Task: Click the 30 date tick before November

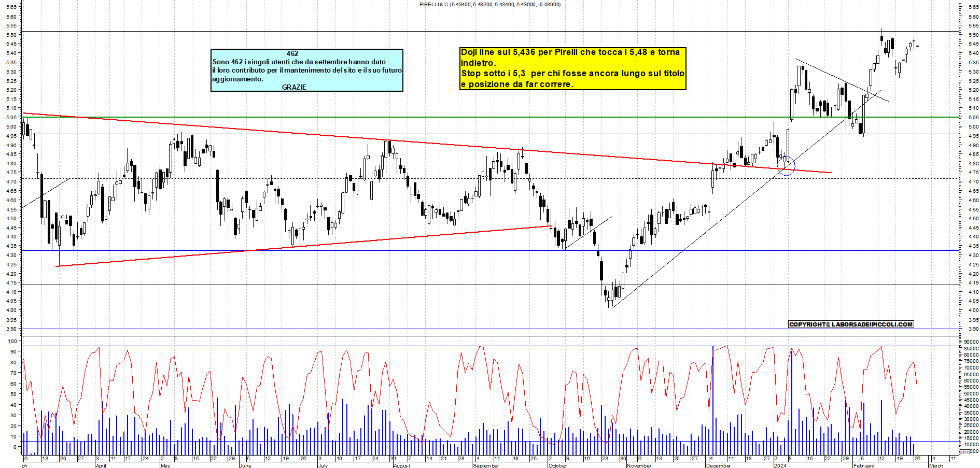Action: [623, 459]
